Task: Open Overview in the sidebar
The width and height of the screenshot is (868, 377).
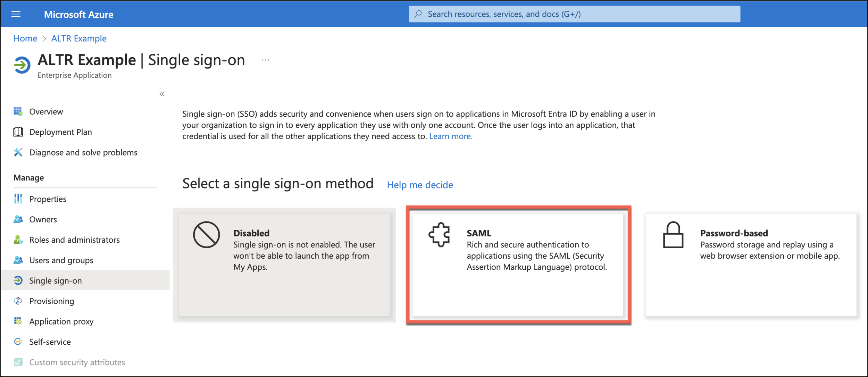Action: pyautogui.click(x=46, y=111)
